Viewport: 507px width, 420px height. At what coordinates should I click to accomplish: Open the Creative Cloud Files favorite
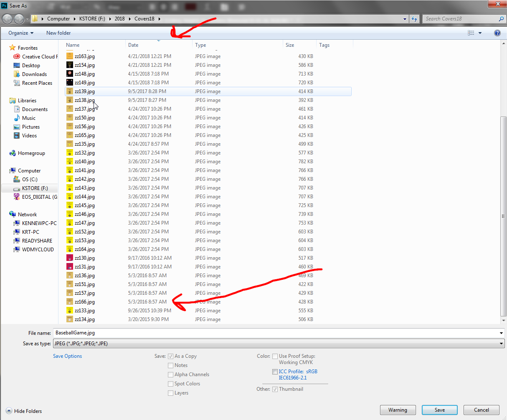coord(38,56)
